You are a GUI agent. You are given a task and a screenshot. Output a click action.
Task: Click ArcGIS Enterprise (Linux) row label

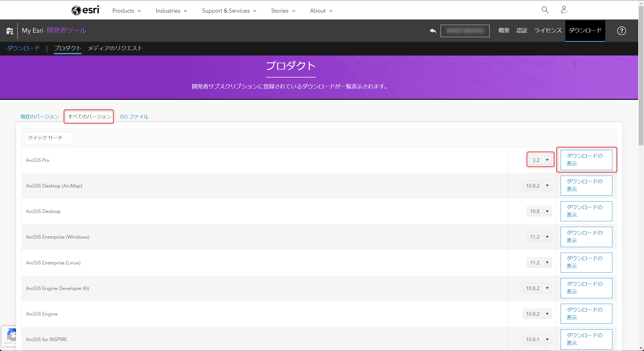point(53,263)
